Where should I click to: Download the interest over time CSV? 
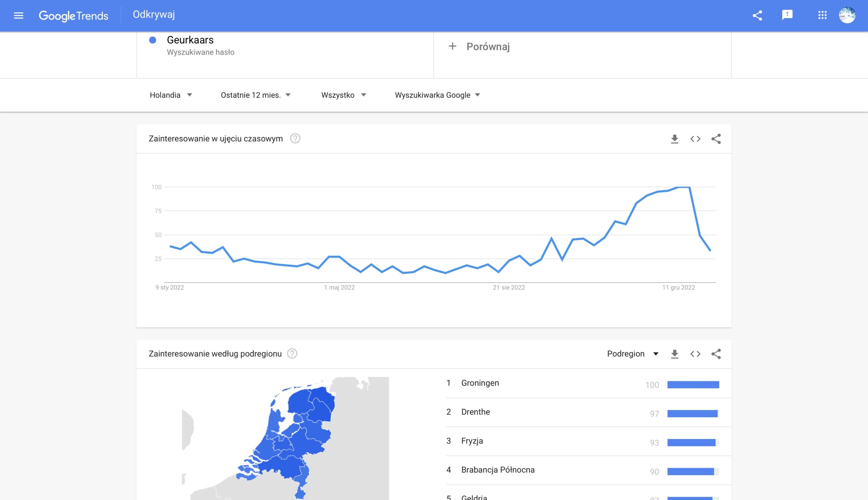[x=674, y=139]
